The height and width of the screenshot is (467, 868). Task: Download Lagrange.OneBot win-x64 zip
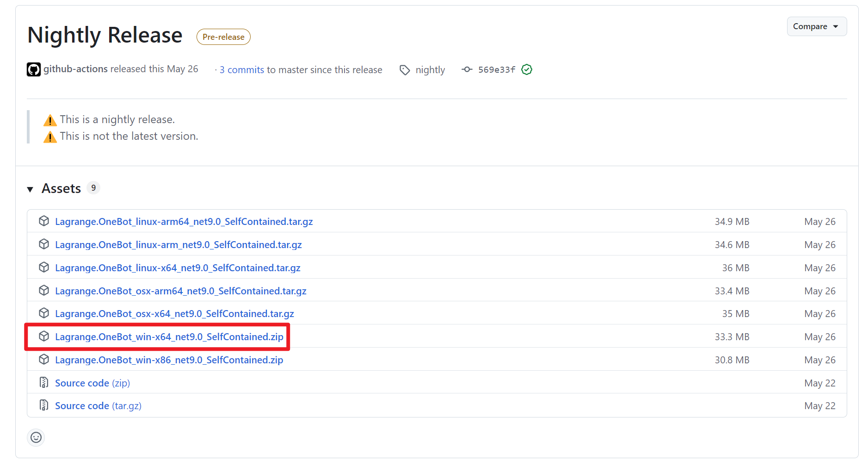(x=169, y=337)
